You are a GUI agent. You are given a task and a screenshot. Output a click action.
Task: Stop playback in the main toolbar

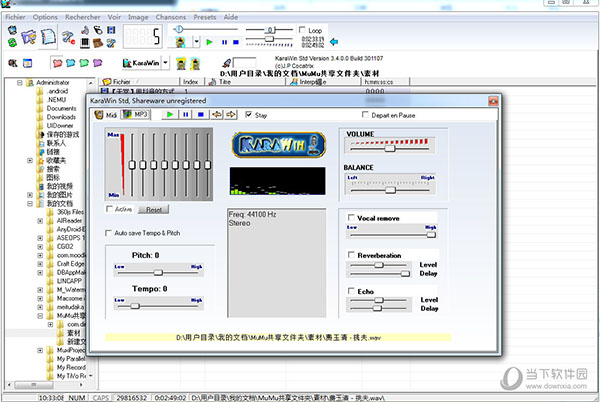[236, 42]
